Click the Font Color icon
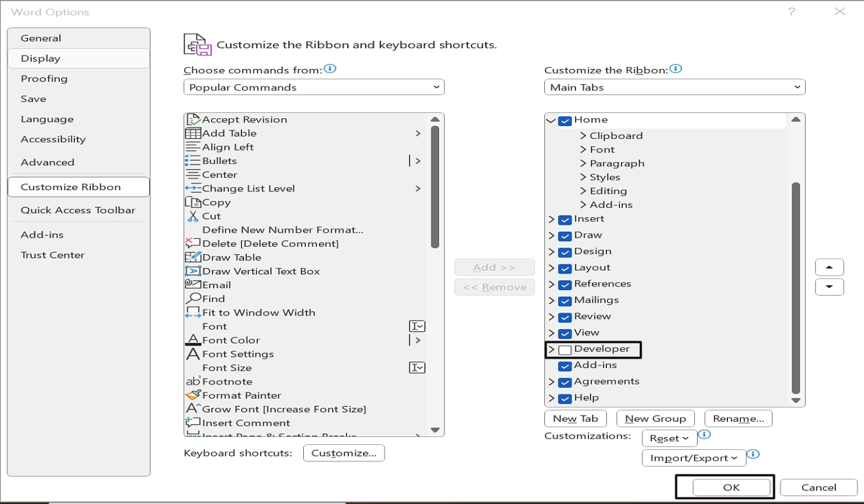Image resolution: width=864 pixels, height=504 pixels. [x=193, y=340]
